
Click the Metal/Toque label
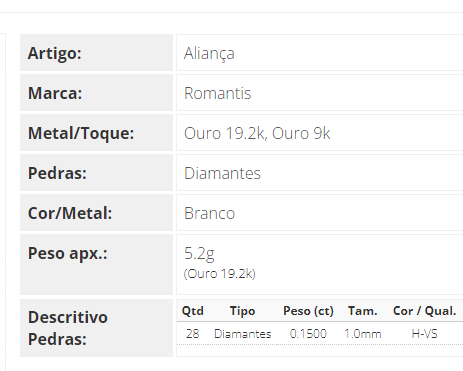(81, 133)
